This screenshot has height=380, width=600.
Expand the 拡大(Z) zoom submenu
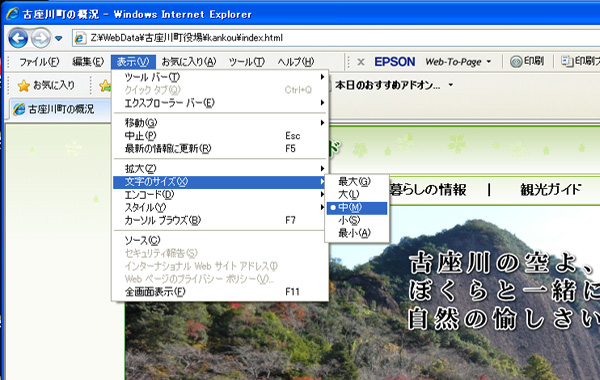point(220,169)
